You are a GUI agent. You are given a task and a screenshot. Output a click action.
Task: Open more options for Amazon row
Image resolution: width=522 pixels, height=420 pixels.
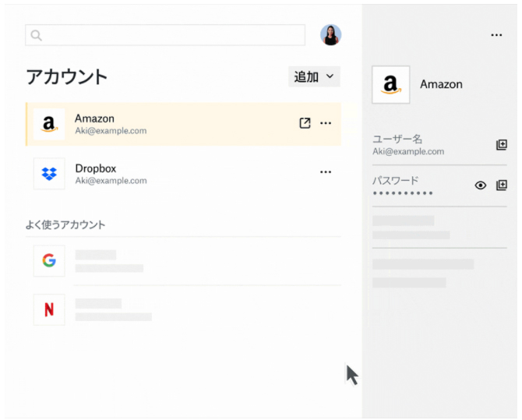[x=326, y=123]
